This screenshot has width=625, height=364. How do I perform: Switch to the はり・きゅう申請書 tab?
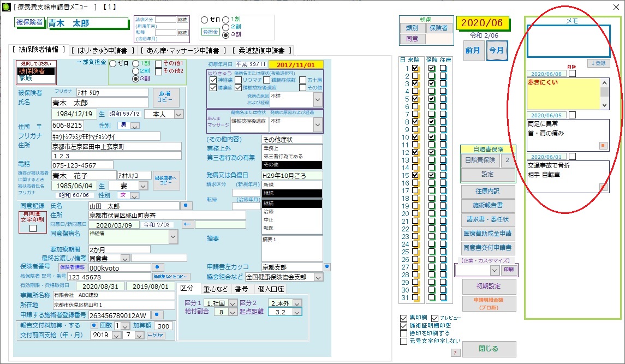coord(102,51)
